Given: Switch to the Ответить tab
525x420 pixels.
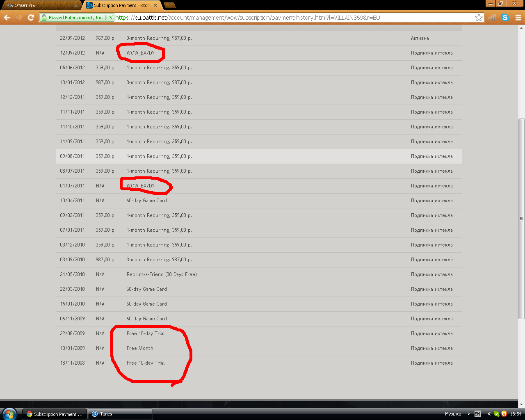Looking at the screenshot, I should tap(41, 5).
